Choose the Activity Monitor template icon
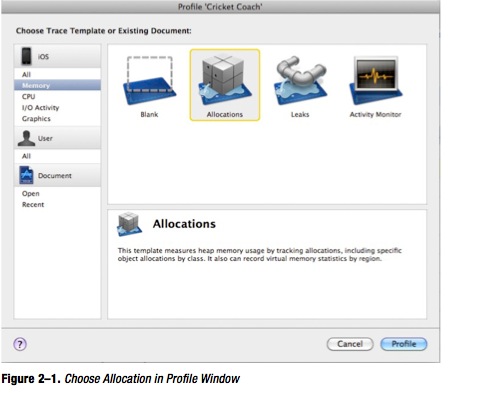 point(376,80)
